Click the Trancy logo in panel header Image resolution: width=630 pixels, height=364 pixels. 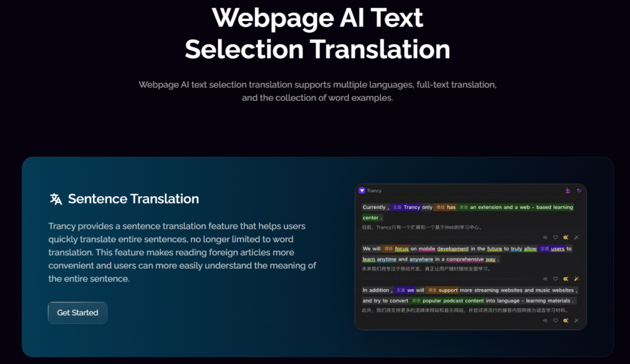point(362,191)
